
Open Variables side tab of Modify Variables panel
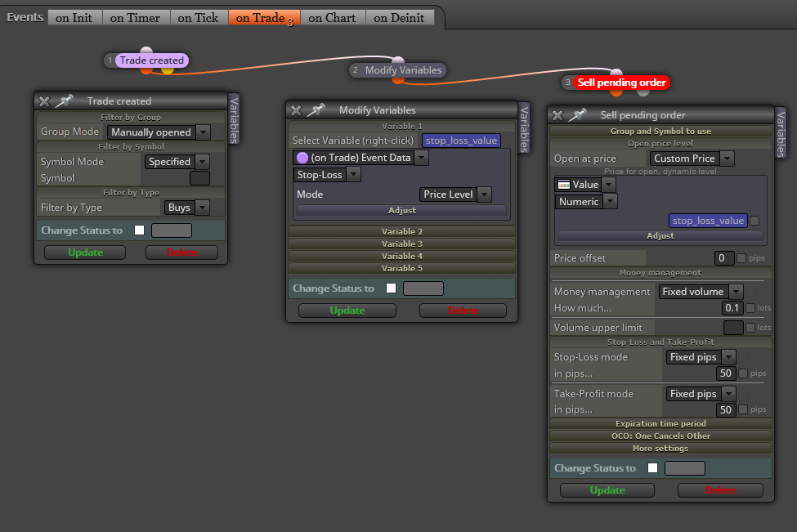(524, 128)
